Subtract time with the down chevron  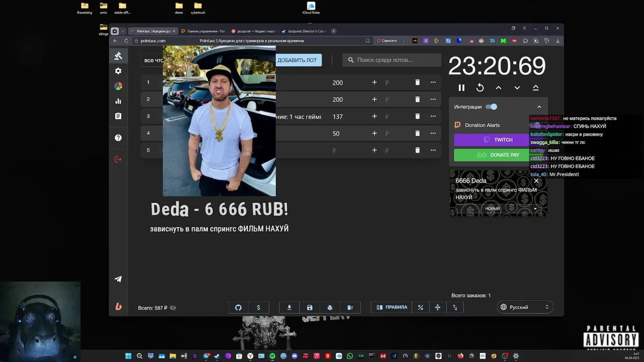click(x=517, y=87)
